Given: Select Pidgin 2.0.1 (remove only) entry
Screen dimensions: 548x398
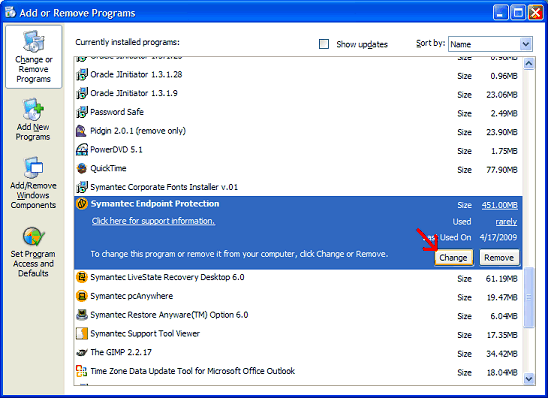Looking at the screenshot, I should 298,131.
